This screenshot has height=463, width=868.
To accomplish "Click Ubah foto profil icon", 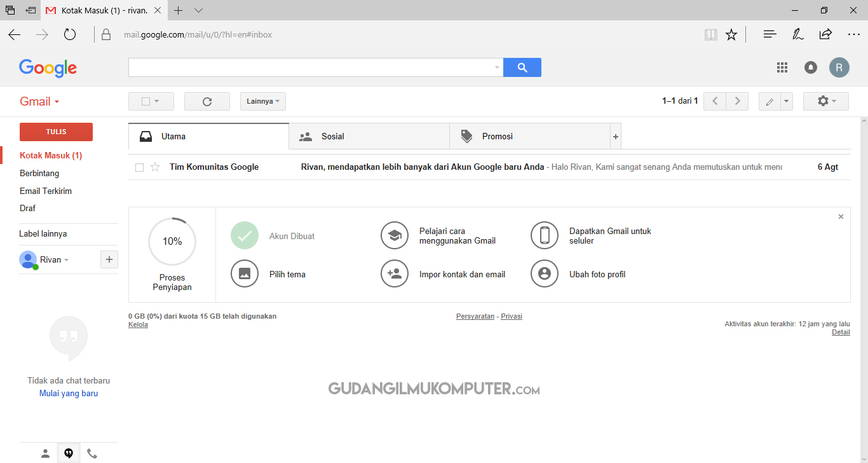I will 545,273.
